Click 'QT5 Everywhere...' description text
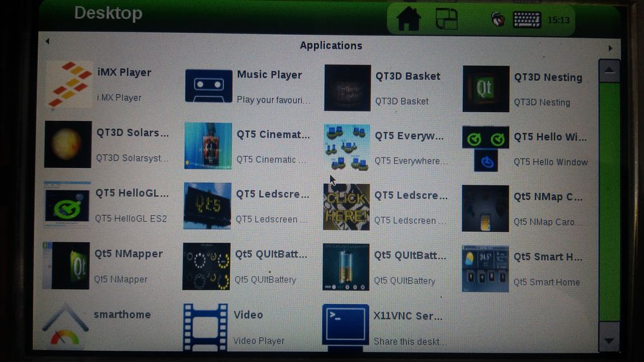Screen dimensions: 644x362 tap(411, 161)
